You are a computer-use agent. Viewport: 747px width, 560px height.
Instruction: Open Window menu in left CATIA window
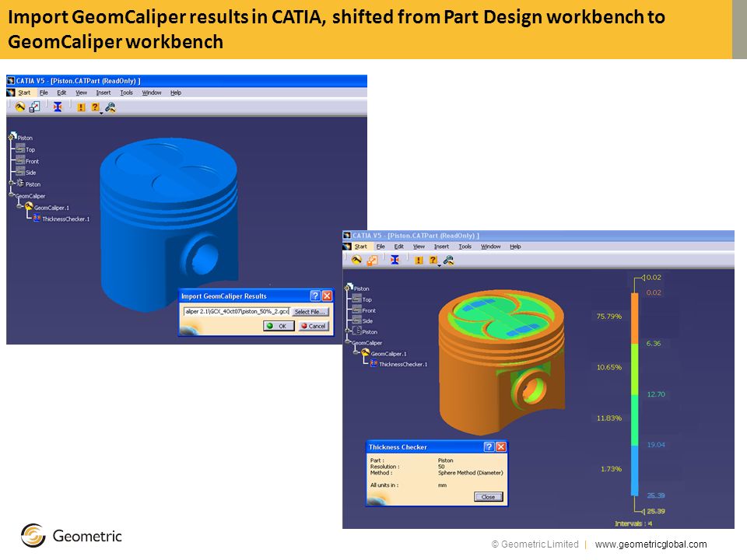[152, 93]
